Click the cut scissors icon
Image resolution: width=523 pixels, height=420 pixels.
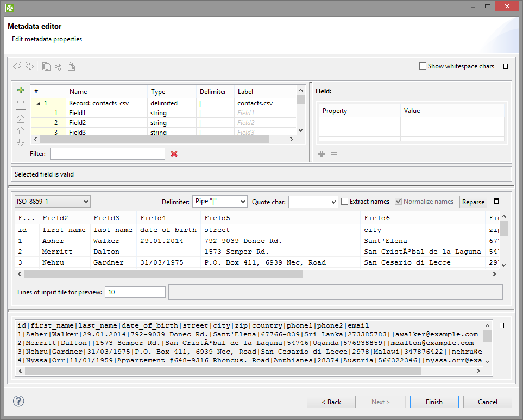(x=59, y=66)
